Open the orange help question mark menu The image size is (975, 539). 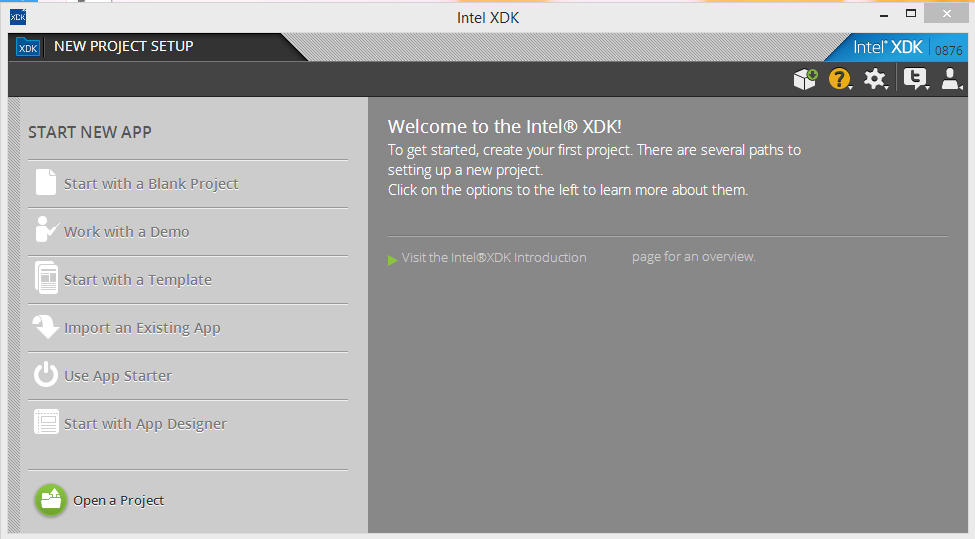(x=839, y=79)
